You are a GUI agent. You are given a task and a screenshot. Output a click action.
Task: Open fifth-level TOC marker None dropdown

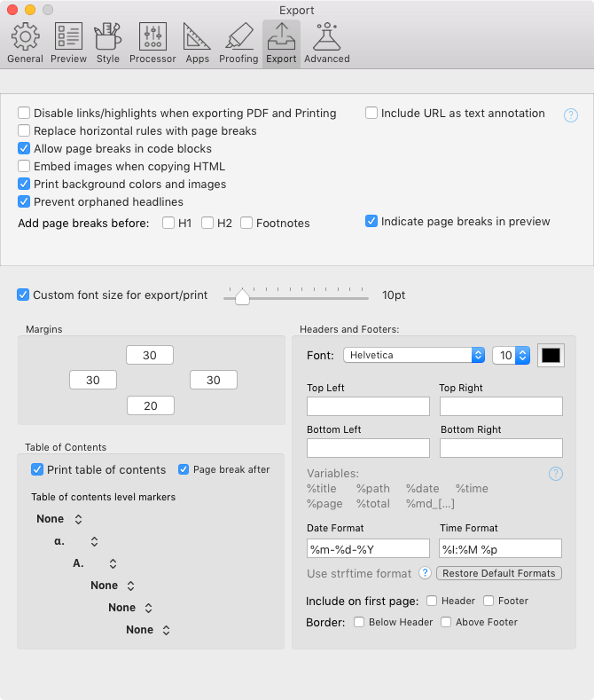pos(130,608)
